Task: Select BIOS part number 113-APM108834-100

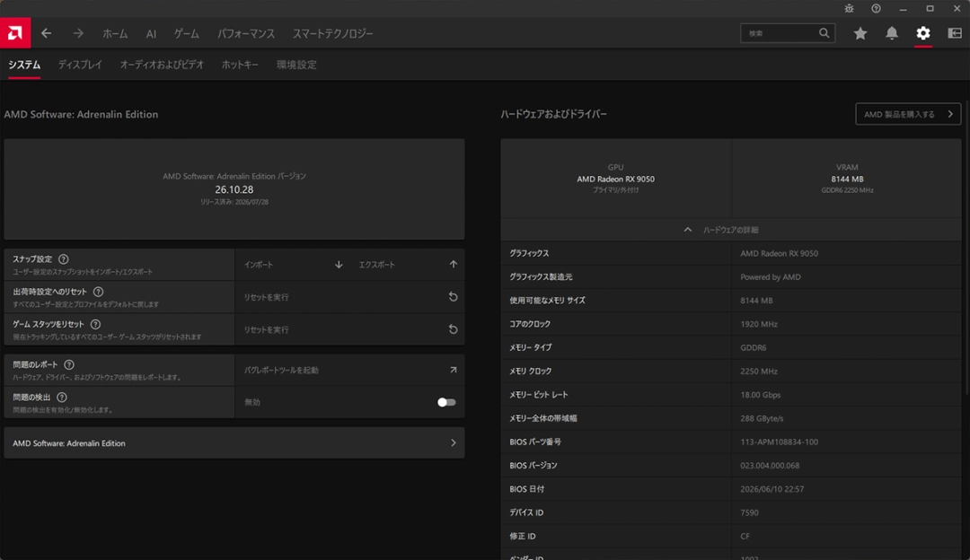Action: [779, 442]
